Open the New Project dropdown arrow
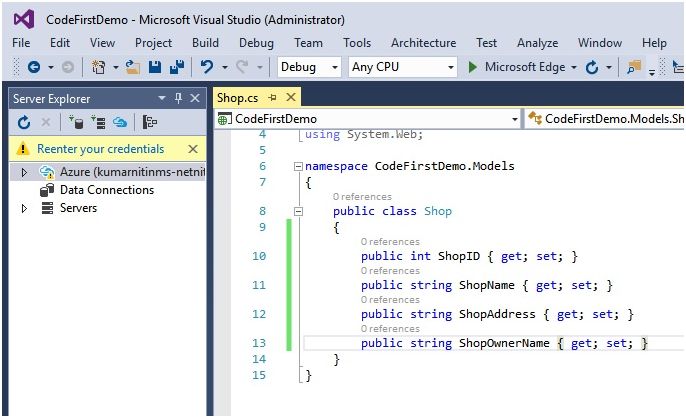The height and width of the screenshot is (418, 686). [x=116, y=67]
